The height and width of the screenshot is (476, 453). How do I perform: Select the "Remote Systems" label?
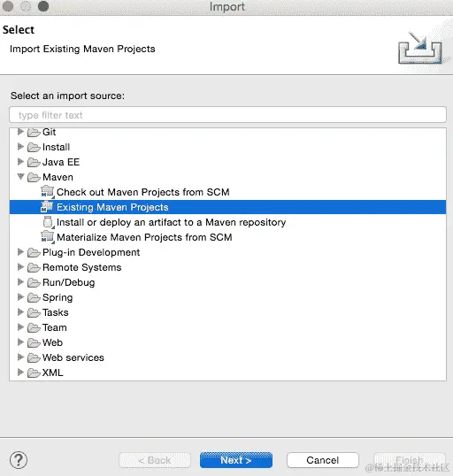pos(82,267)
